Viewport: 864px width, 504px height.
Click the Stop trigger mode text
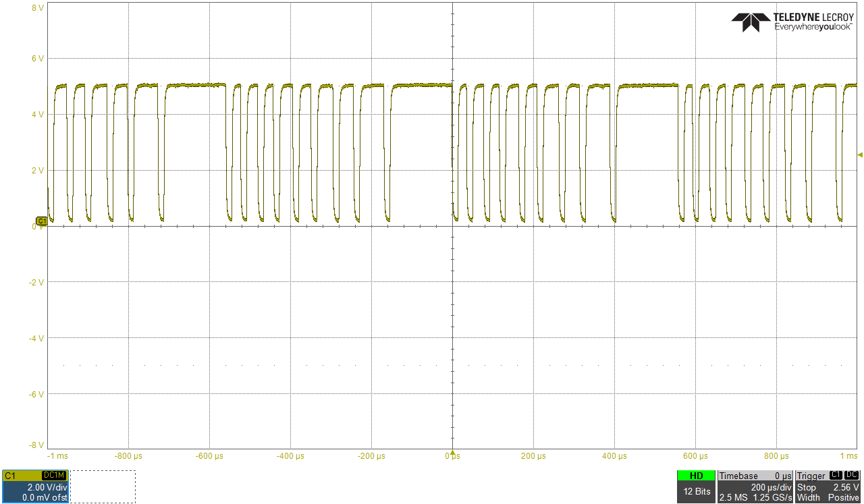coord(807,487)
